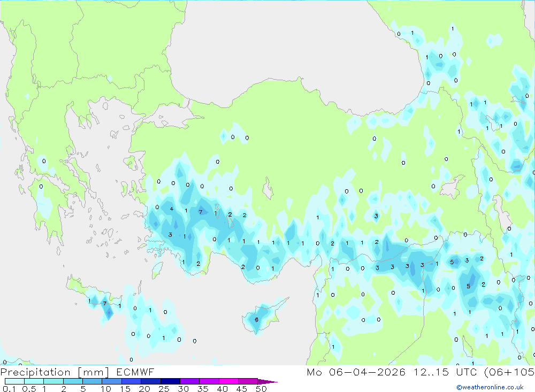Select the 35–40 mm legend swatch
The height and width of the screenshot is (392, 535).
point(209,381)
